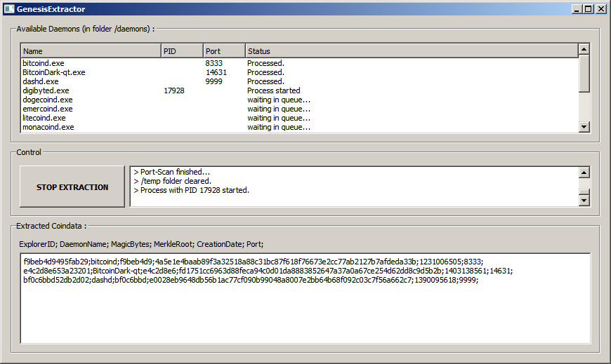Image resolution: width=611 pixels, height=364 pixels.
Task: Click the bitcoind extracted coindata line
Action: (x=254, y=262)
